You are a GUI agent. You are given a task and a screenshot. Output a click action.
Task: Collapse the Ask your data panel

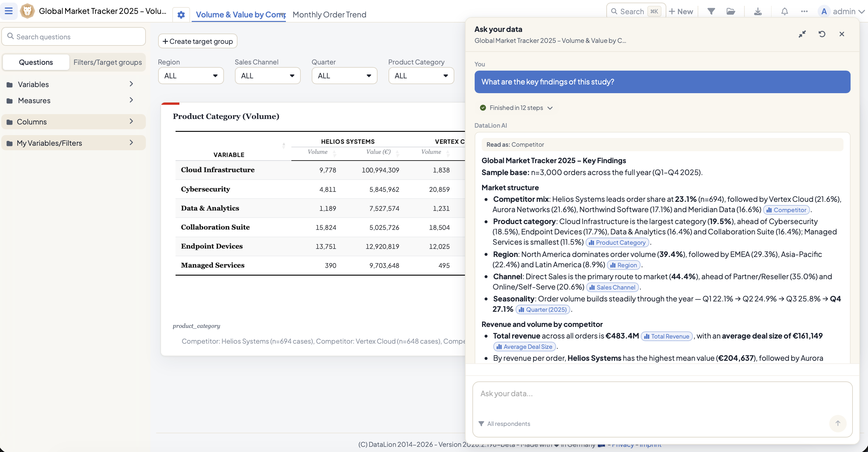(x=802, y=34)
